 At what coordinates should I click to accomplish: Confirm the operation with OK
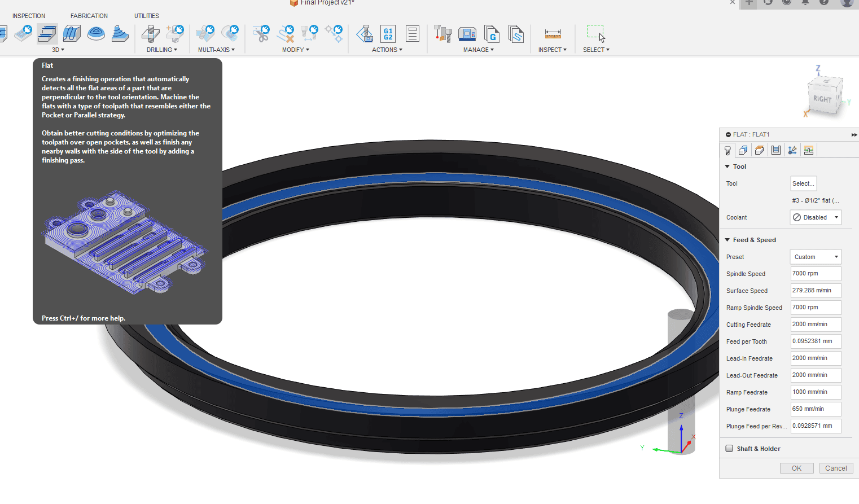[796, 468]
